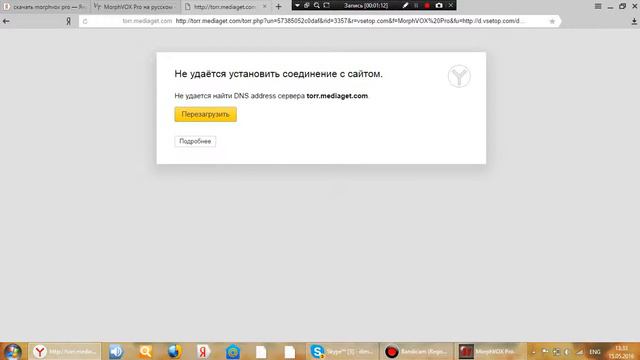Click the Bandicam rectangle area icon
Image resolution: width=640 pixels, height=360 pixels.
tap(327, 5)
